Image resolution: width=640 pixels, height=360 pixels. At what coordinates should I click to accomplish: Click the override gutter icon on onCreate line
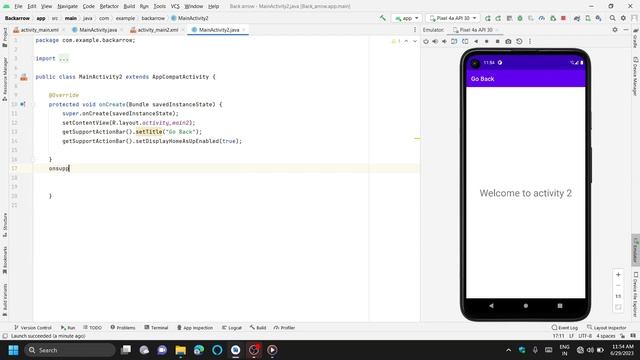(x=23, y=104)
